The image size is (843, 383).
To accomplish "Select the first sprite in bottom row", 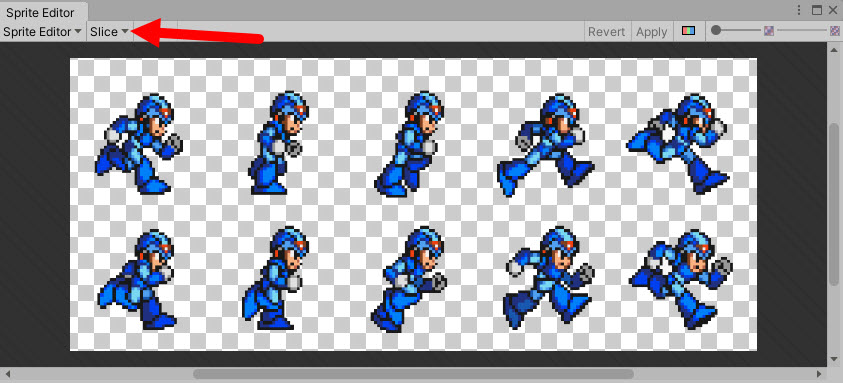I will click(137, 280).
